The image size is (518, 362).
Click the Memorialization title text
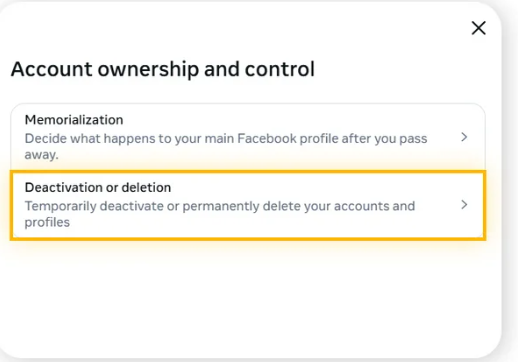[74, 120]
